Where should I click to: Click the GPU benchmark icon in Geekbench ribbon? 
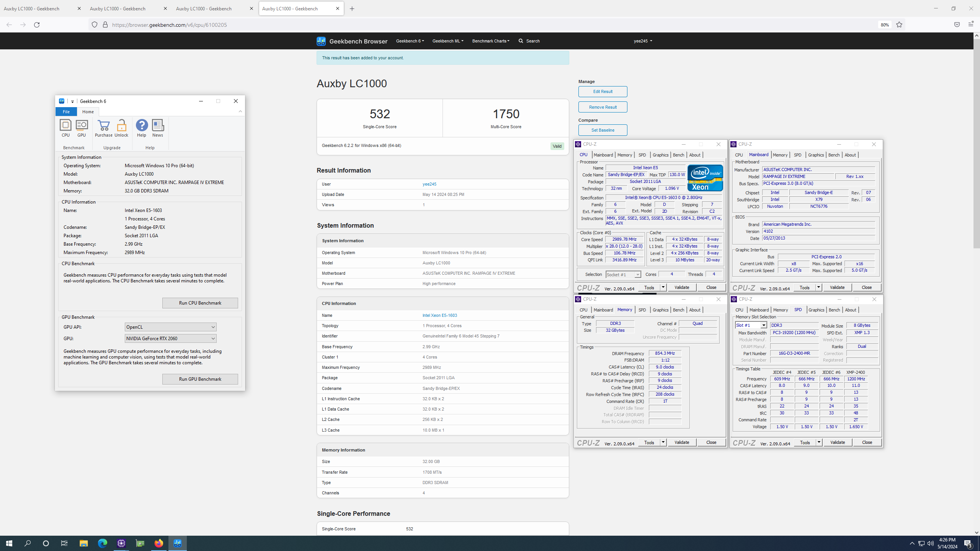pyautogui.click(x=82, y=128)
